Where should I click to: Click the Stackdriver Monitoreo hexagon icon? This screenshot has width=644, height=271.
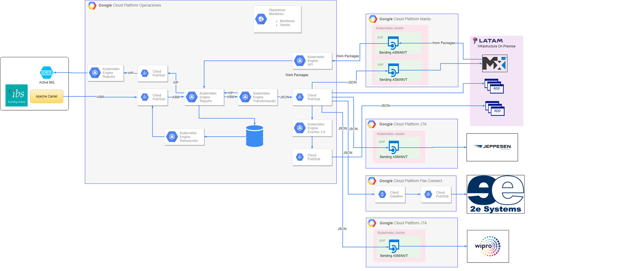tap(261, 19)
